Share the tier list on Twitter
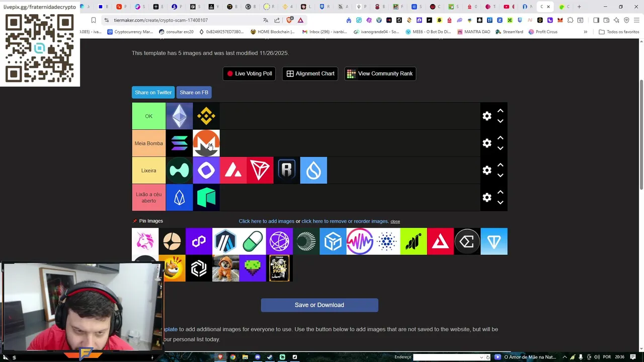This screenshot has width=644, height=362. tap(153, 93)
